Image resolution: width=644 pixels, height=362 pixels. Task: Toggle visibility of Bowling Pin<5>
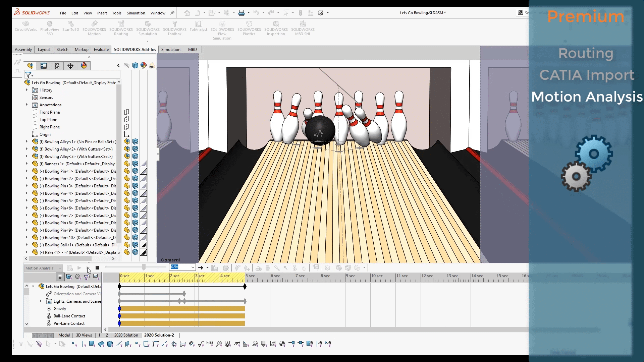pyautogui.click(x=136, y=200)
